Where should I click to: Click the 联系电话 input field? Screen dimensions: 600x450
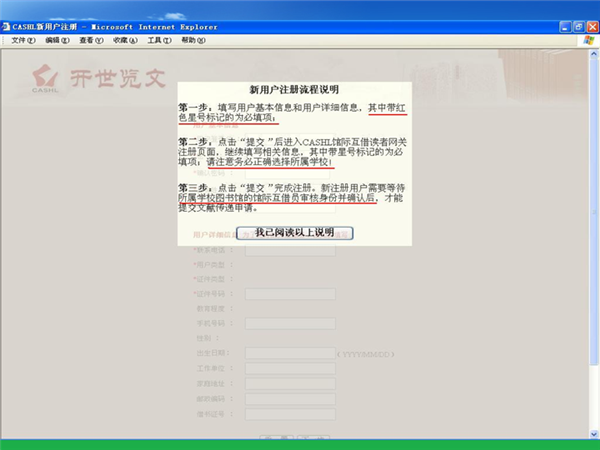(290, 251)
